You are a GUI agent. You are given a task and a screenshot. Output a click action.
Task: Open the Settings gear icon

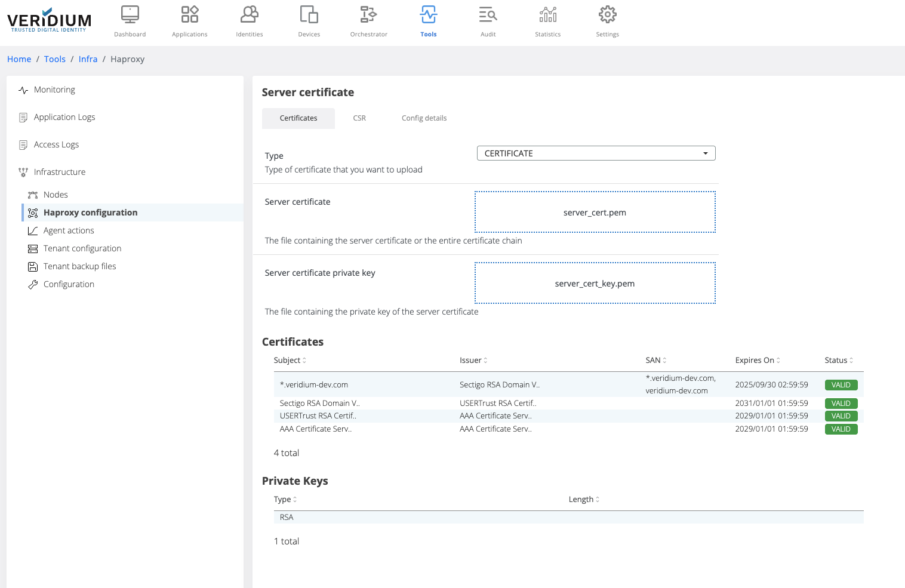pos(607,14)
